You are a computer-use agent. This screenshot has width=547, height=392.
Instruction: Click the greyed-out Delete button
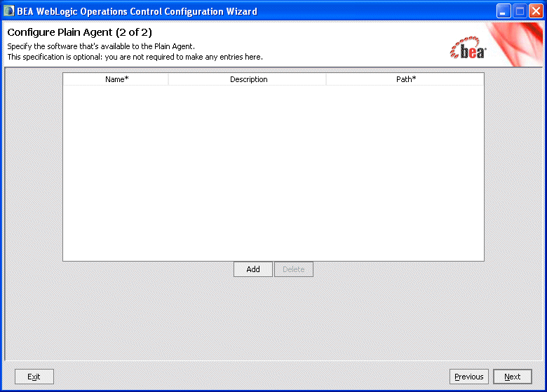tap(294, 269)
